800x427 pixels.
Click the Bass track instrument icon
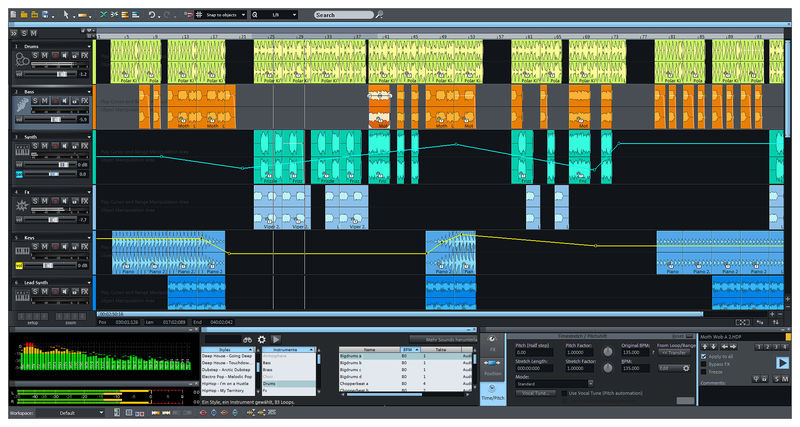(22, 106)
